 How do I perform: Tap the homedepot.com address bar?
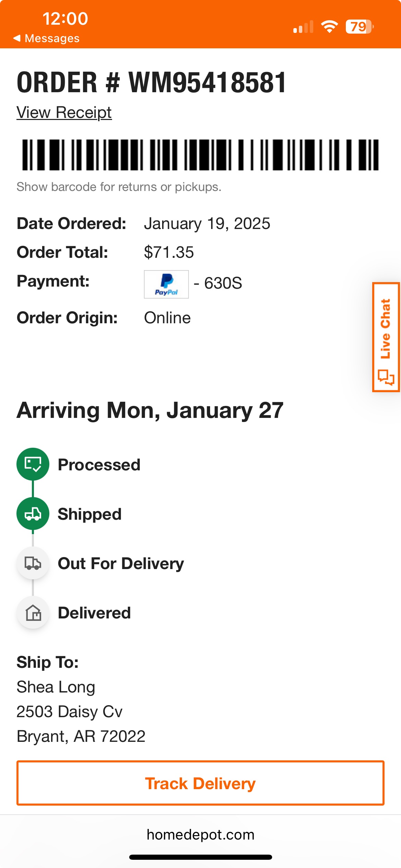click(200, 834)
